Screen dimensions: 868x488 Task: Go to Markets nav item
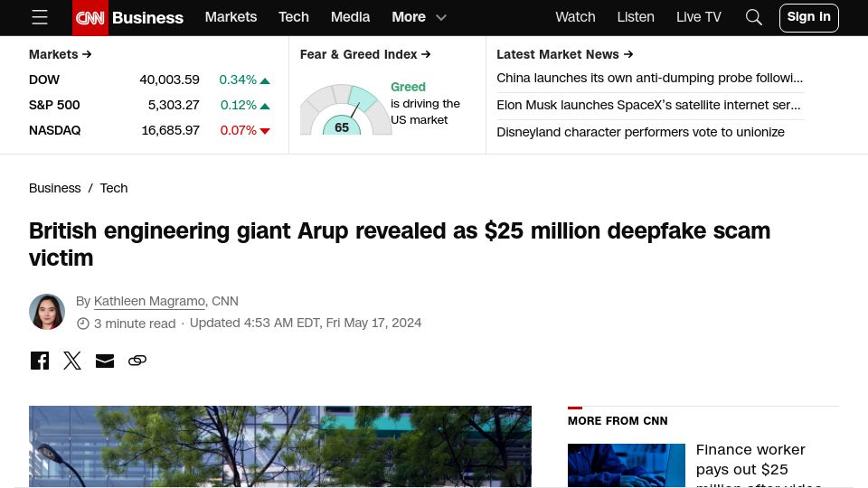pyautogui.click(x=231, y=17)
